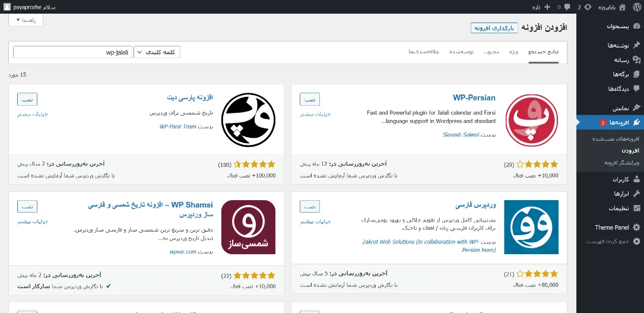Switch to the محبوب tab
The image size is (644, 313).
pyautogui.click(x=491, y=52)
